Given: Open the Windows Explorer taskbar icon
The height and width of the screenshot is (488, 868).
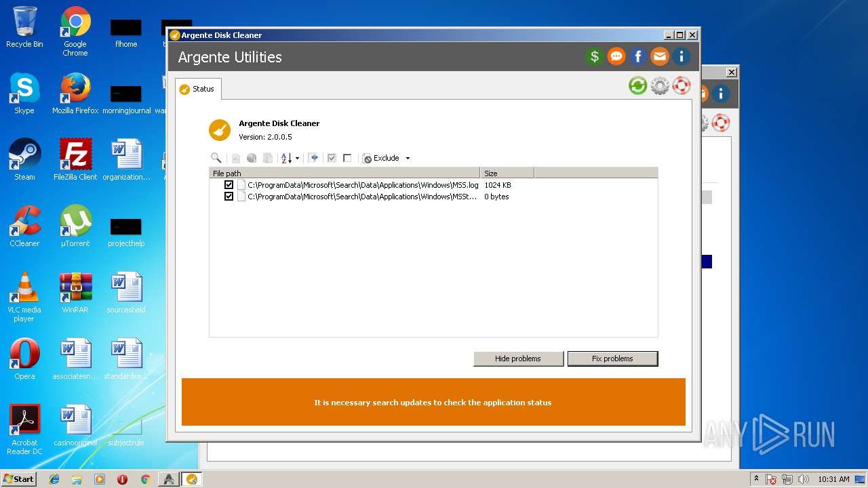Looking at the screenshot, I should (77, 479).
